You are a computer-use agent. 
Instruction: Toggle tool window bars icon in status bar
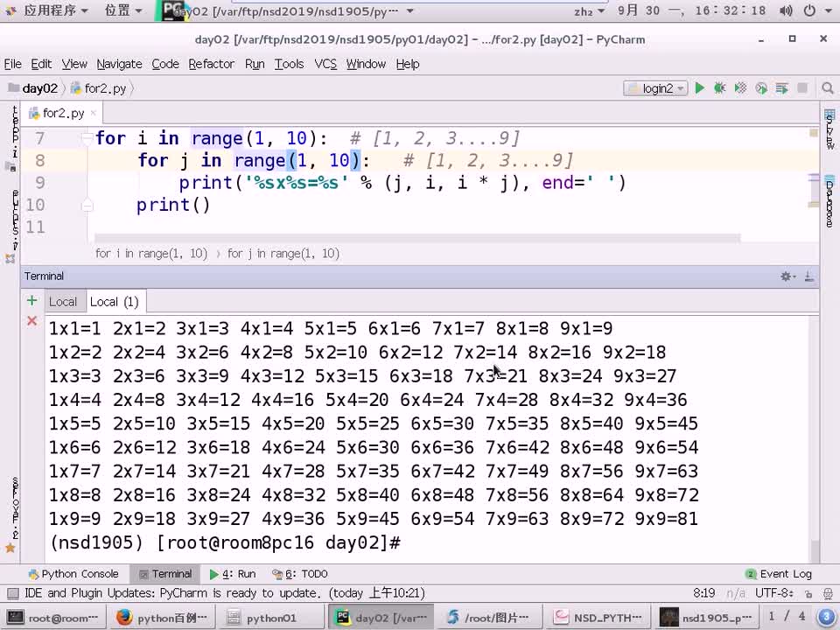point(13,593)
